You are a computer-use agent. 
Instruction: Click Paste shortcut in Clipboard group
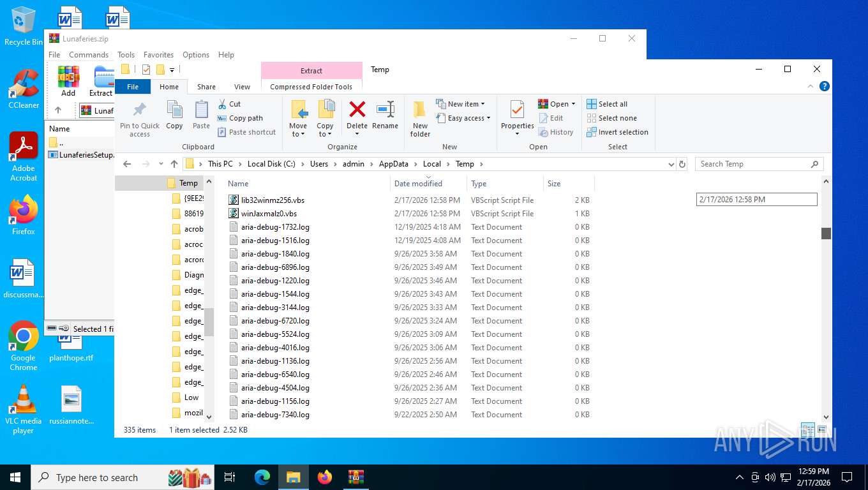(246, 132)
